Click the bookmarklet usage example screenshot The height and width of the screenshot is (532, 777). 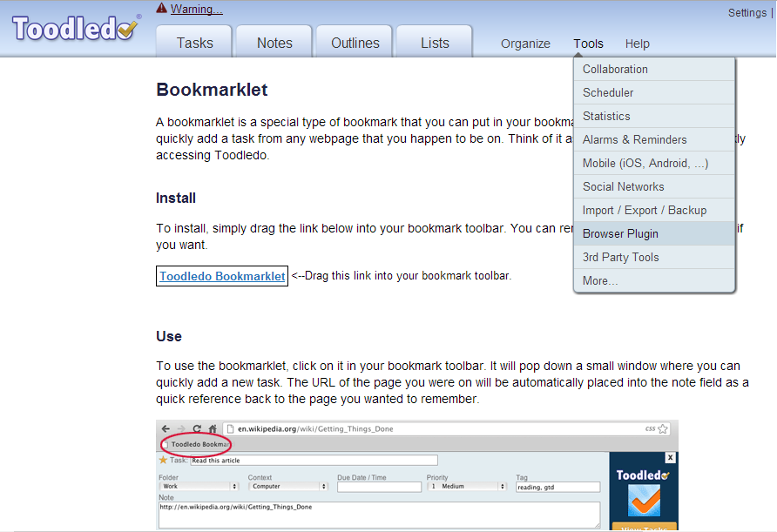pyautogui.click(x=416, y=475)
